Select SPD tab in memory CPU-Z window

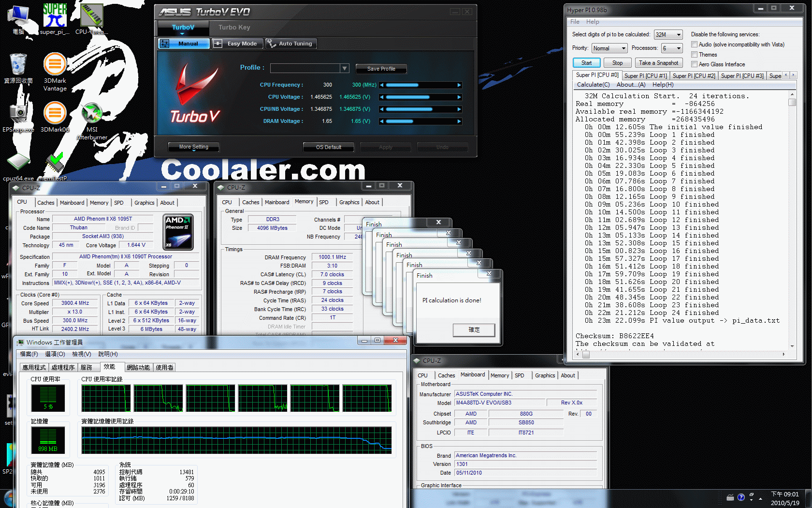(x=324, y=202)
